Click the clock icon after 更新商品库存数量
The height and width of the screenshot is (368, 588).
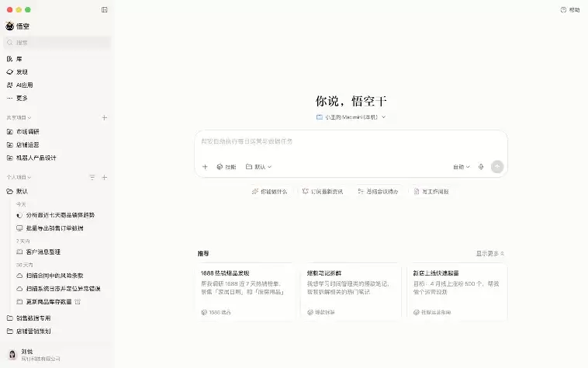click(x=78, y=301)
